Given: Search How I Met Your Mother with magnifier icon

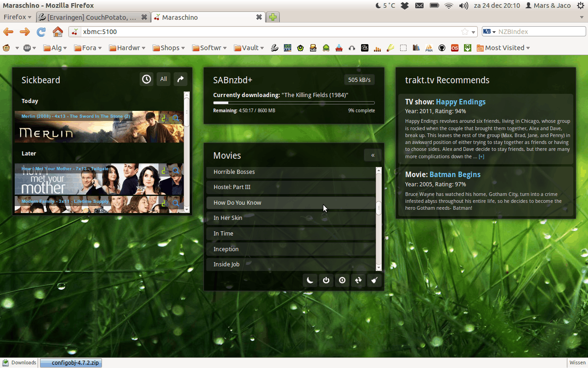Looking at the screenshot, I should pyautogui.click(x=176, y=170).
